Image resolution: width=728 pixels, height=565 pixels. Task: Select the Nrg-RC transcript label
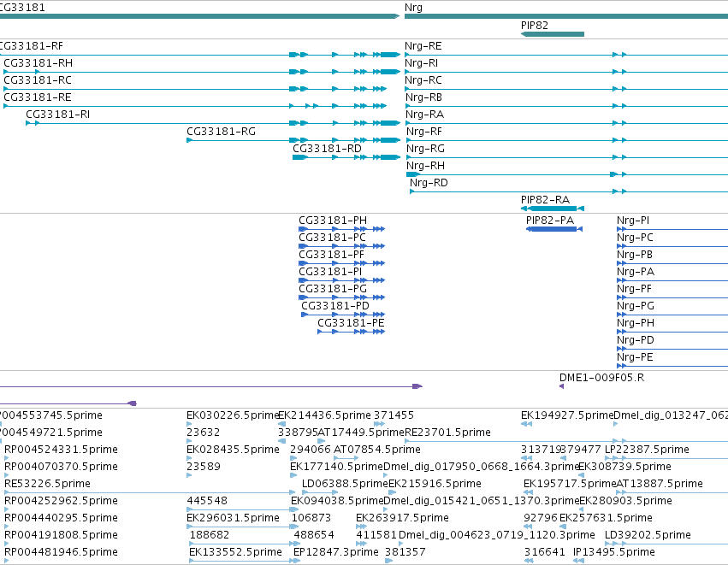pyautogui.click(x=423, y=80)
